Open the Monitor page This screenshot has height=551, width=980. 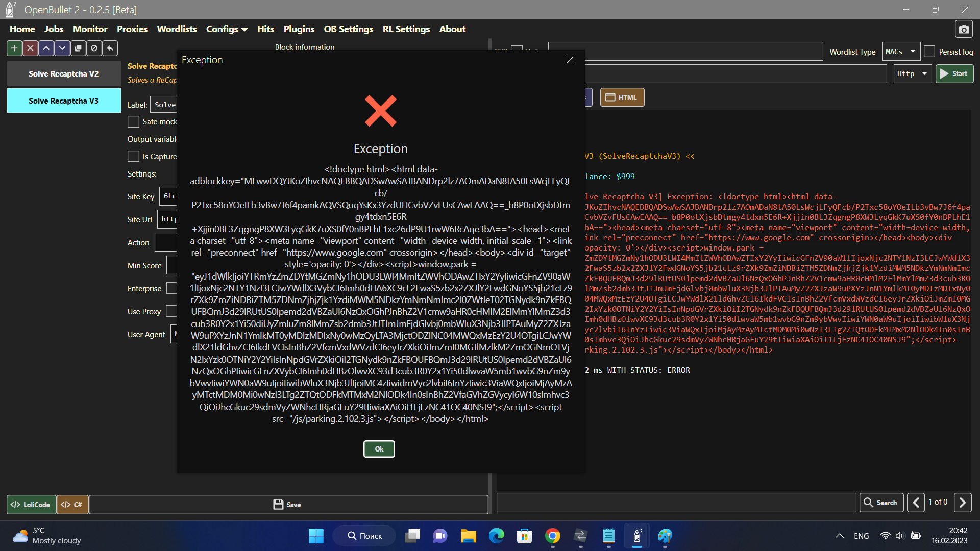(90, 29)
